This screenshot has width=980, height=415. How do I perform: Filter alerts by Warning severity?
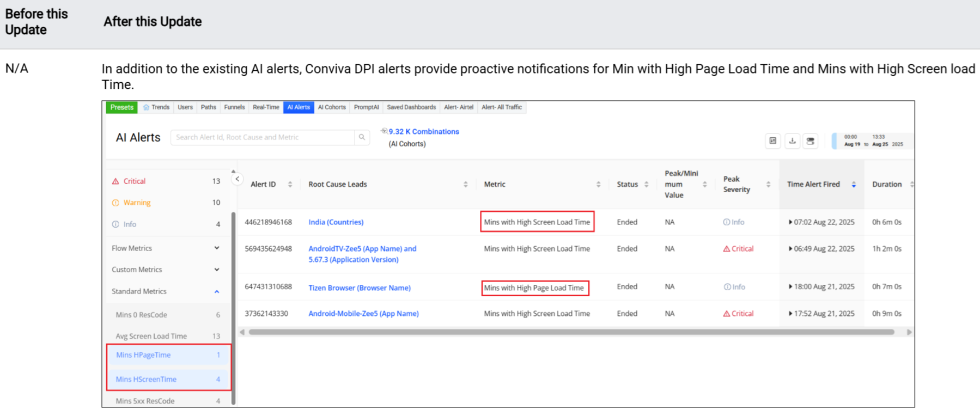[x=137, y=203]
